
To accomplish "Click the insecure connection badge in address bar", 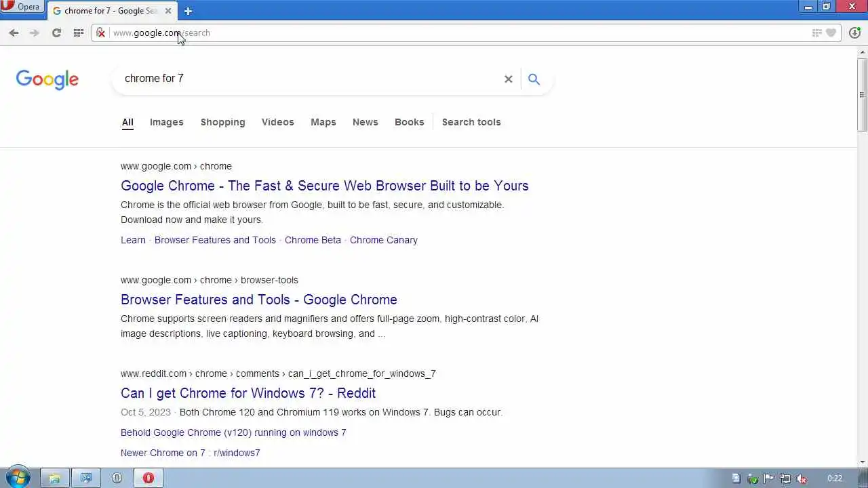I will (101, 33).
